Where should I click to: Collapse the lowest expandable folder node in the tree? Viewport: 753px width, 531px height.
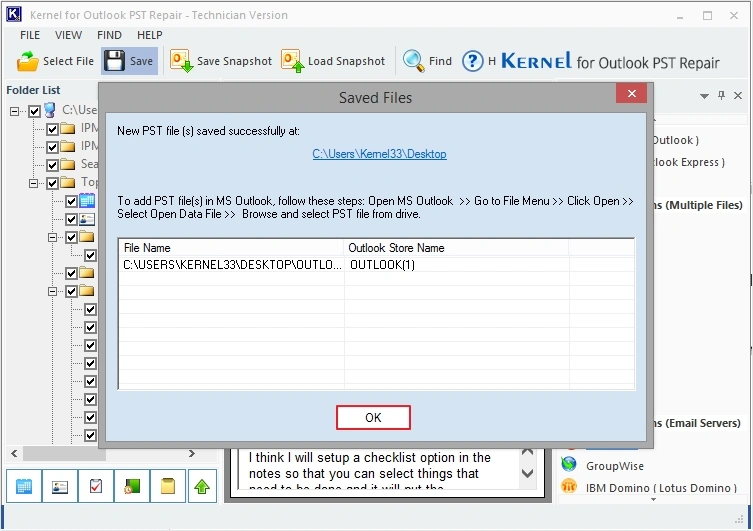(x=52, y=291)
